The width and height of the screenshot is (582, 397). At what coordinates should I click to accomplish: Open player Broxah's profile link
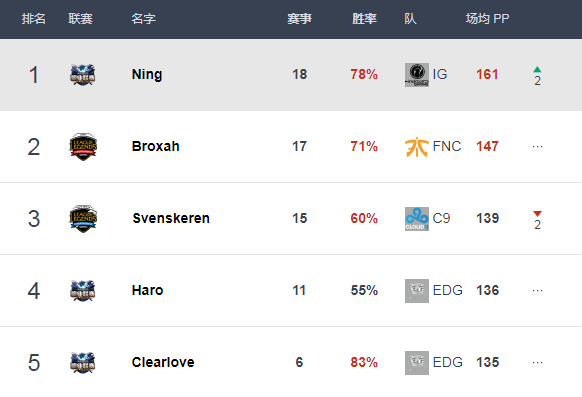(x=156, y=147)
